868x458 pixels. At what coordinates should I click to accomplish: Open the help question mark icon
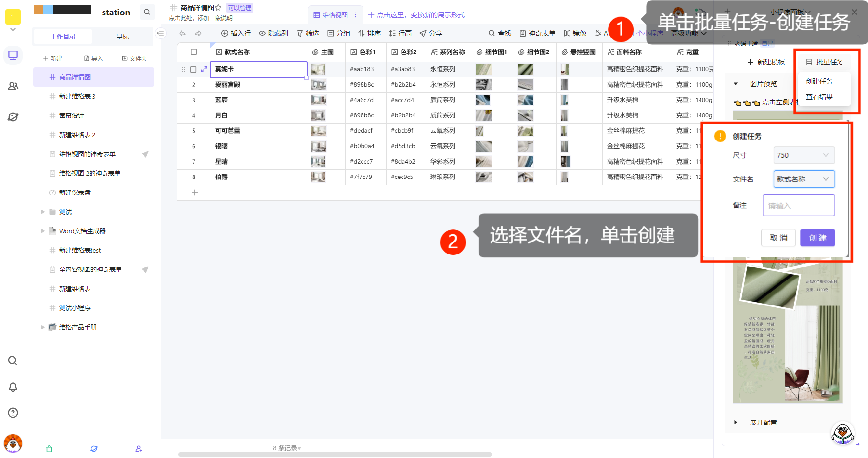coord(13,413)
